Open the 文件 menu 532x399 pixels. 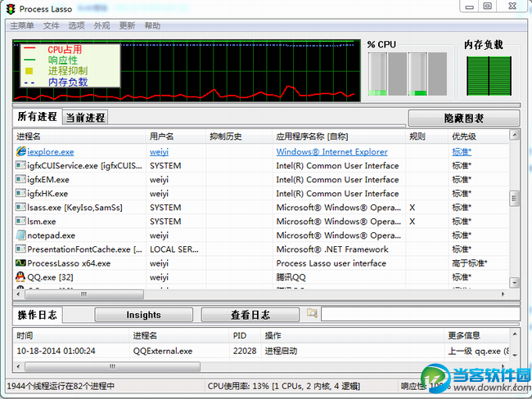[x=52, y=26]
